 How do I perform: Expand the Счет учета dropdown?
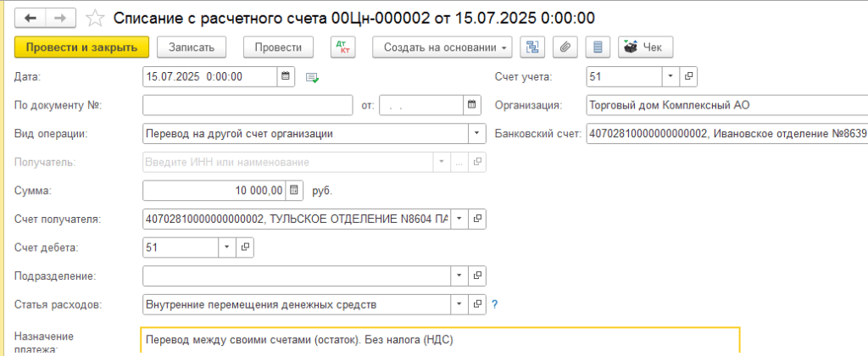pos(670,76)
